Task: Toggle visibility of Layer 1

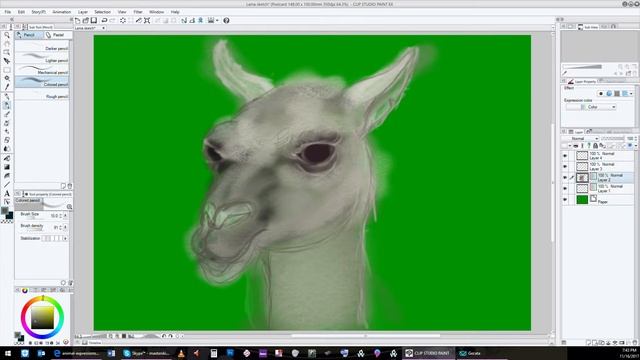Action: 565,189
